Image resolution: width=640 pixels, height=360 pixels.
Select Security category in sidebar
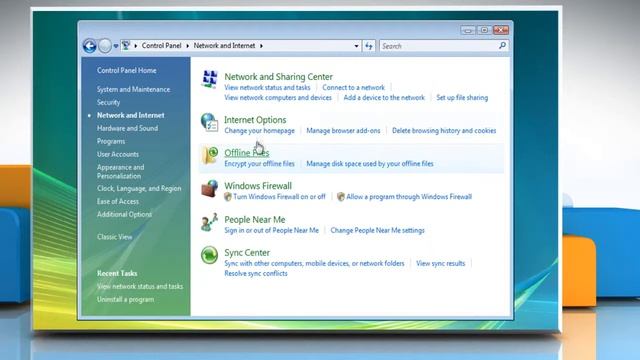tap(109, 102)
